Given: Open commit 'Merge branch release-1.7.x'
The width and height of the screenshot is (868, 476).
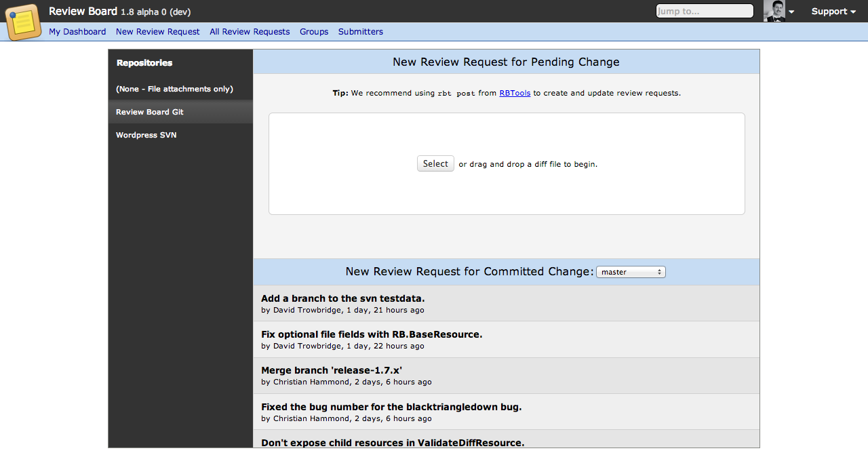Looking at the screenshot, I should click(x=332, y=370).
